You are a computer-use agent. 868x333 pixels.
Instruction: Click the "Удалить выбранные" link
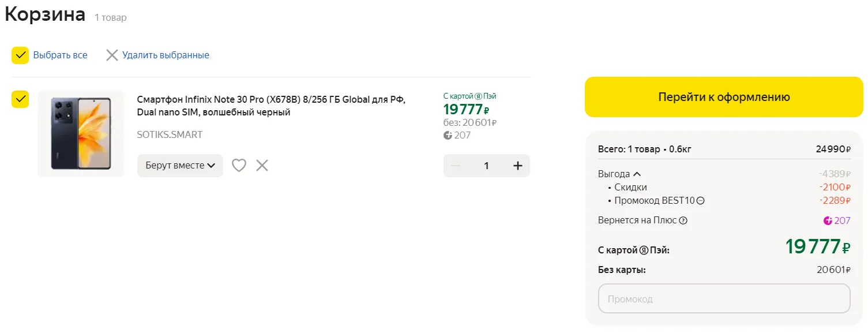pyautogui.click(x=166, y=55)
